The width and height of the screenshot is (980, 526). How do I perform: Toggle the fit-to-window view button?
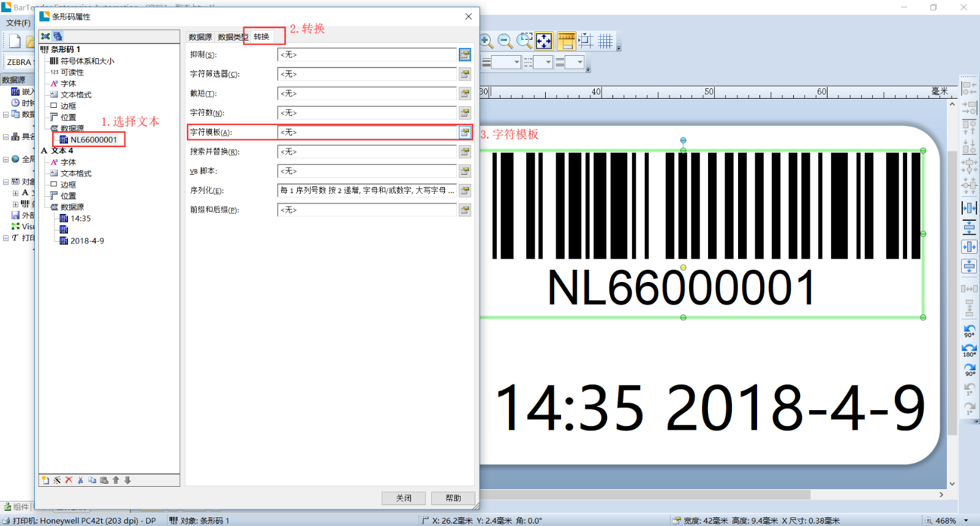[544, 41]
